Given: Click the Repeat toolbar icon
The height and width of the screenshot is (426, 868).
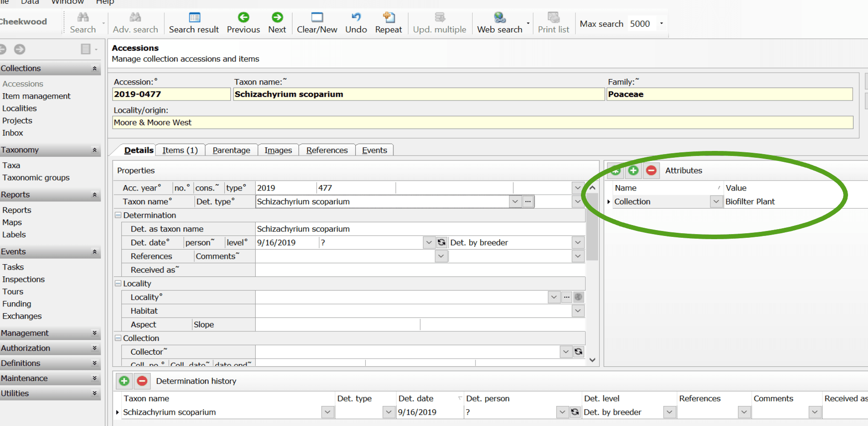Looking at the screenshot, I should click(388, 23).
